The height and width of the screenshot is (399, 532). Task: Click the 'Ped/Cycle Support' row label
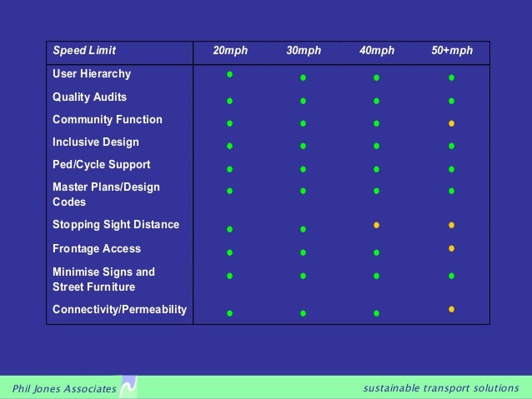(x=102, y=164)
